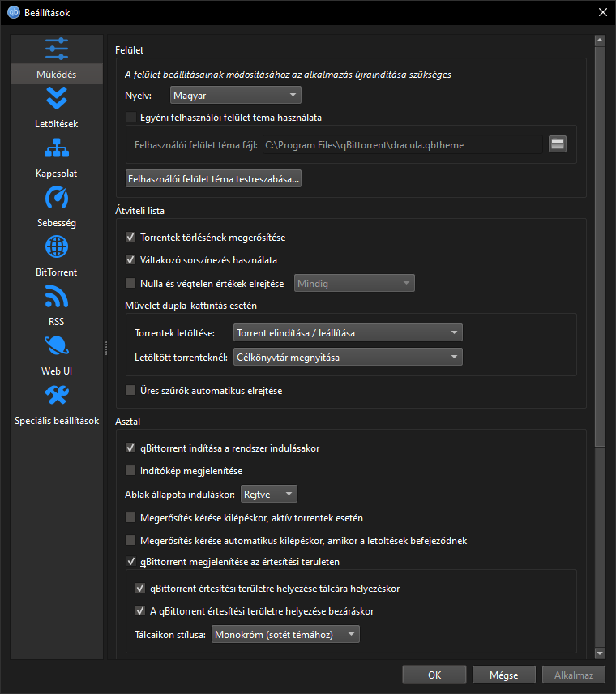Click the Művelet dupla-kattintás esetén label
This screenshot has height=694, width=616.
click(x=190, y=306)
